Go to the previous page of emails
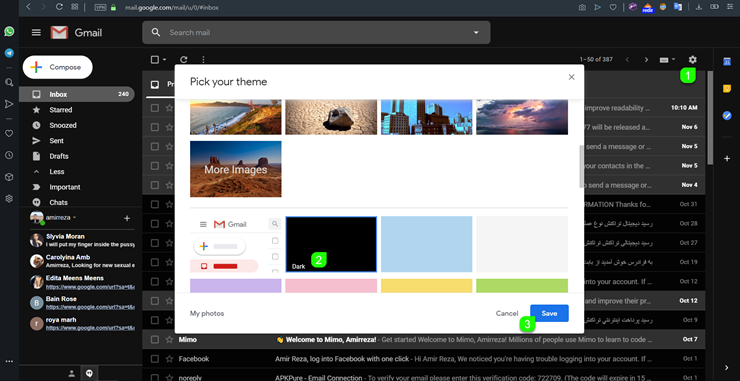Image resolution: width=740 pixels, height=381 pixels. tap(627, 59)
